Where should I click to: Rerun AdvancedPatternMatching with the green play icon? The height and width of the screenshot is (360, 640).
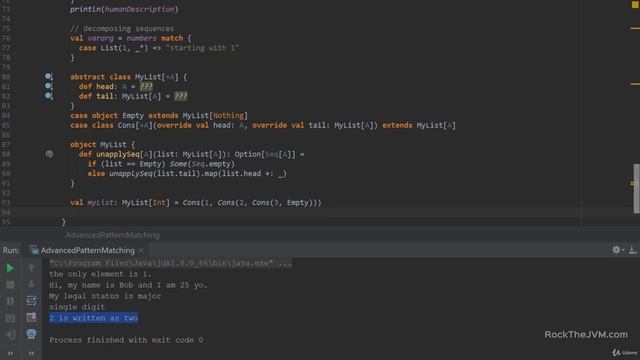(10, 268)
